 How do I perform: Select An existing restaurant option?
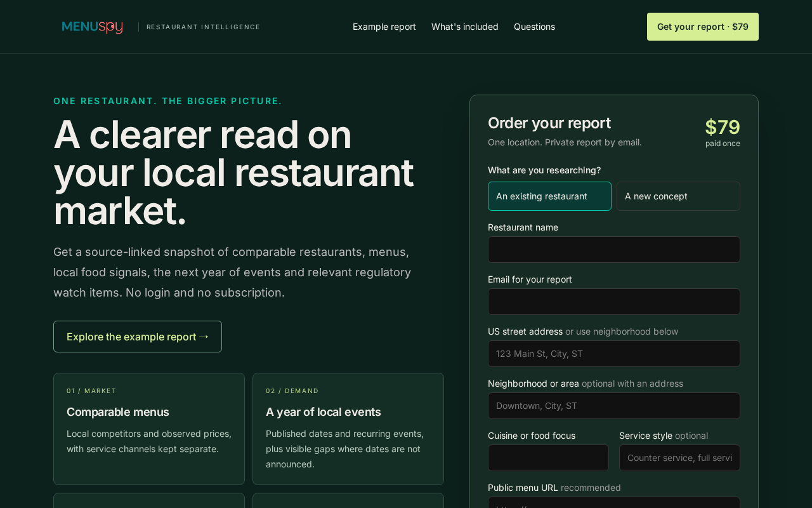point(549,196)
